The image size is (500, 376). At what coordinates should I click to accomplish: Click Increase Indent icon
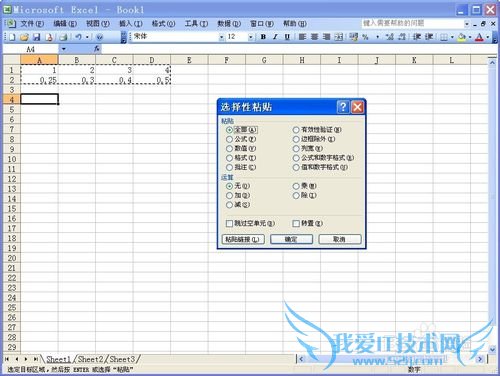[x=429, y=37]
